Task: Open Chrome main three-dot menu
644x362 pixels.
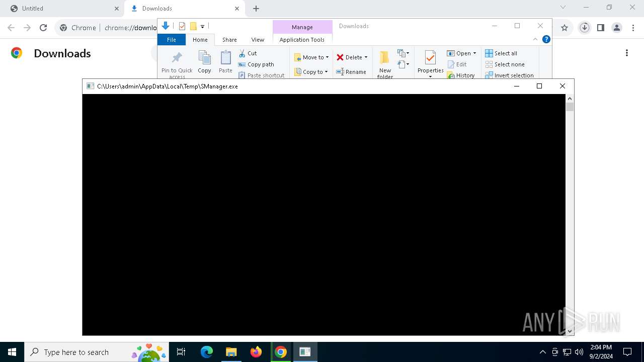Action: tap(633, 28)
